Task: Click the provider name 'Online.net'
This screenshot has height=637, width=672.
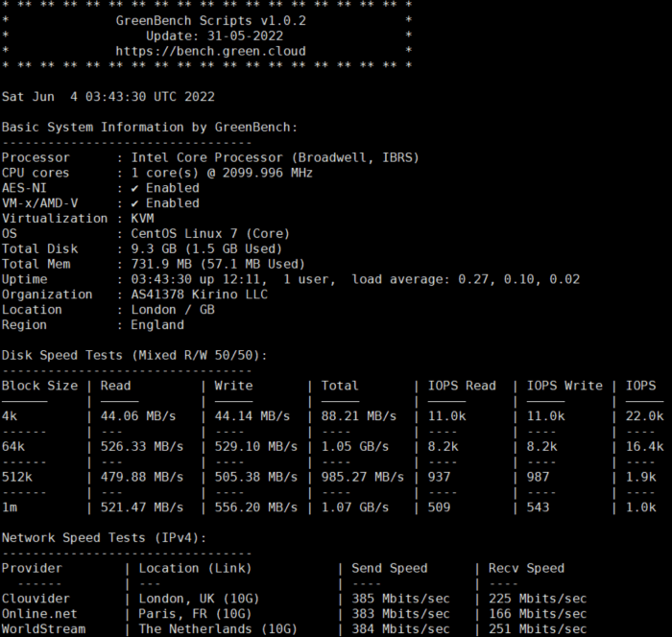Action: click(x=39, y=614)
